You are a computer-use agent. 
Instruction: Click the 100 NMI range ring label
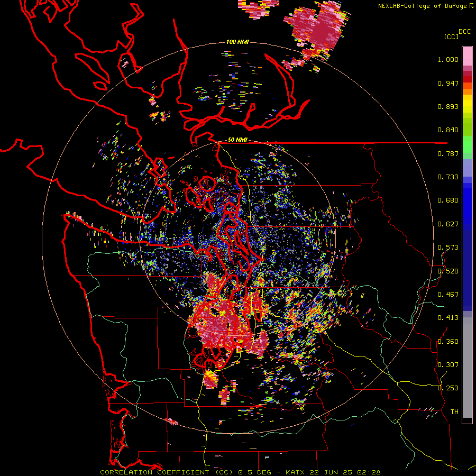(237, 42)
